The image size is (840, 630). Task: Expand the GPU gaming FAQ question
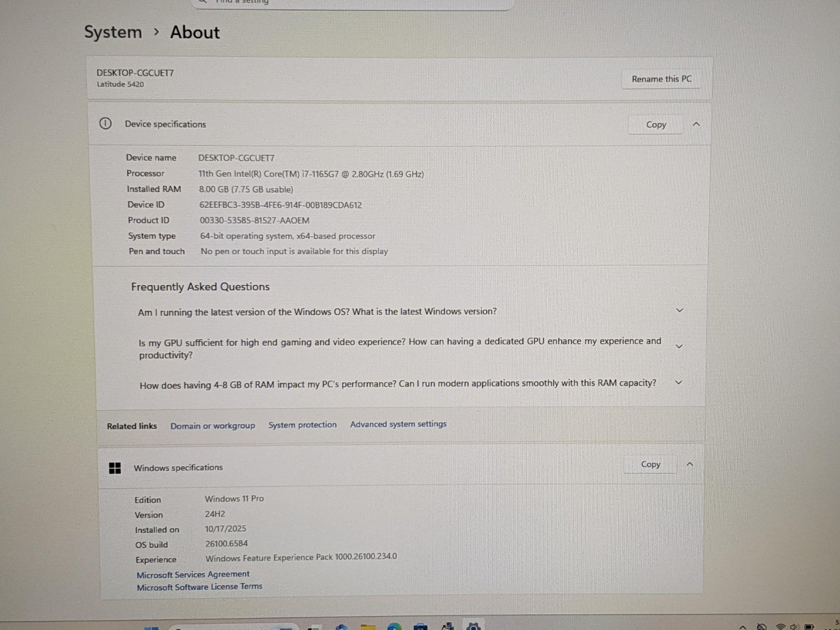679,346
